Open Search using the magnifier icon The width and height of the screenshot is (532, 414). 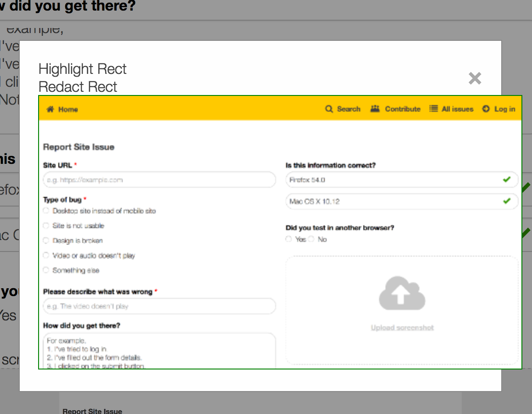click(x=329, y=109)
